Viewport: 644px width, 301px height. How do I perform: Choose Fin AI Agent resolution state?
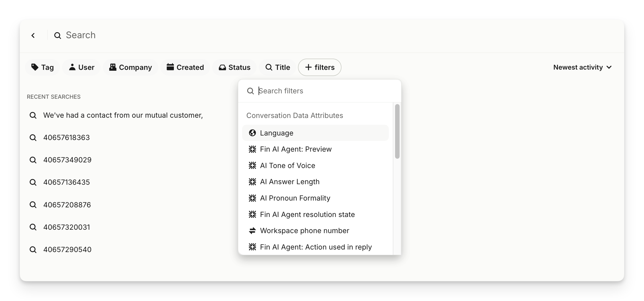point(307,214)
